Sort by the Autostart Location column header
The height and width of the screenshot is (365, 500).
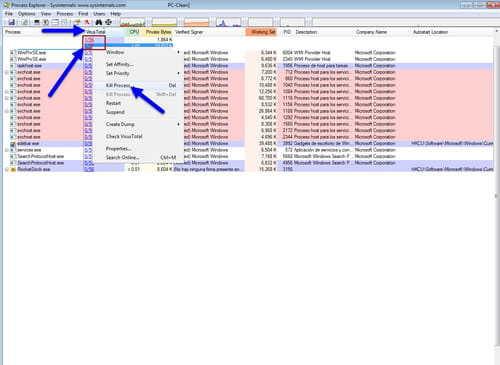[x=452, y=32]
